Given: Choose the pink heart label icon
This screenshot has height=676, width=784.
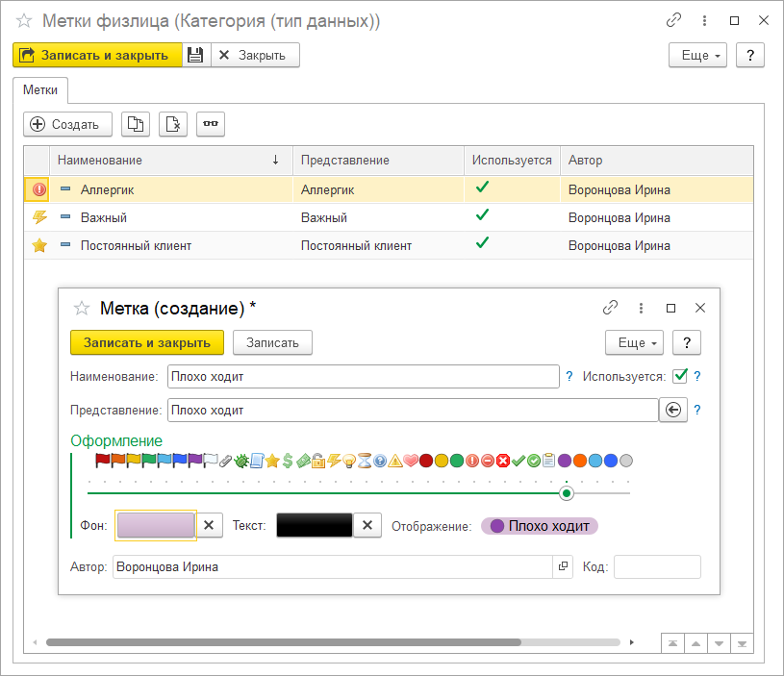Looking at the screenshot, I should pos(410,461).
